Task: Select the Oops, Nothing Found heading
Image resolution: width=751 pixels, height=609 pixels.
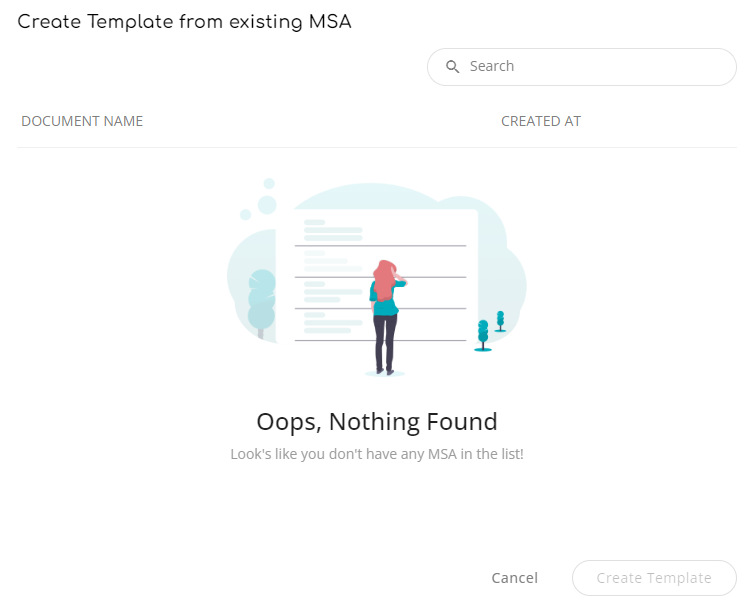Action: [x=377, y=422]
